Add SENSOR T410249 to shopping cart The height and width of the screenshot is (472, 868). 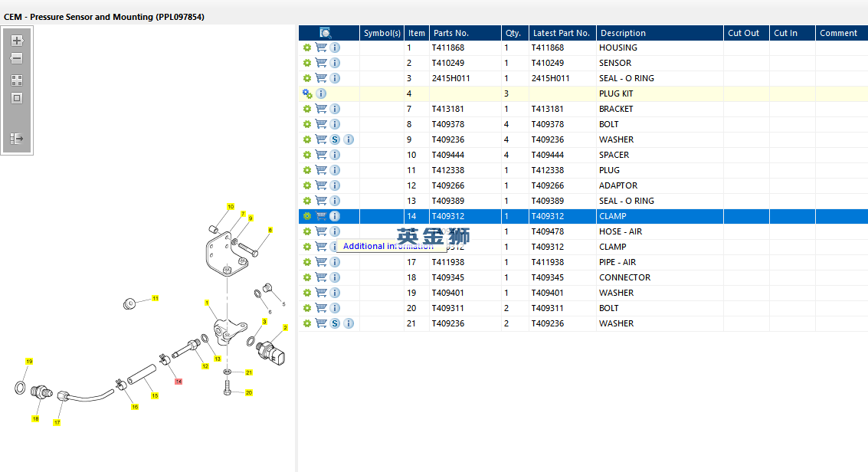(x=321, y=63)
